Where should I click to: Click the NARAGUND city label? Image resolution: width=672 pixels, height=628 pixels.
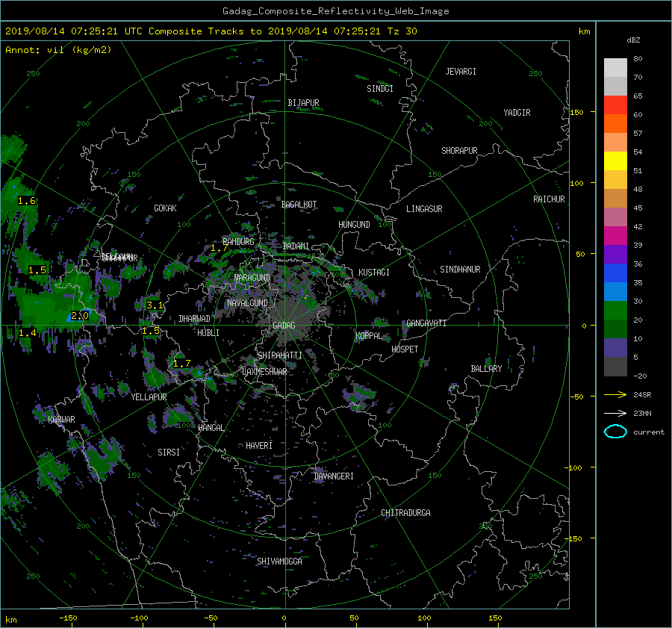coord(252,278)
